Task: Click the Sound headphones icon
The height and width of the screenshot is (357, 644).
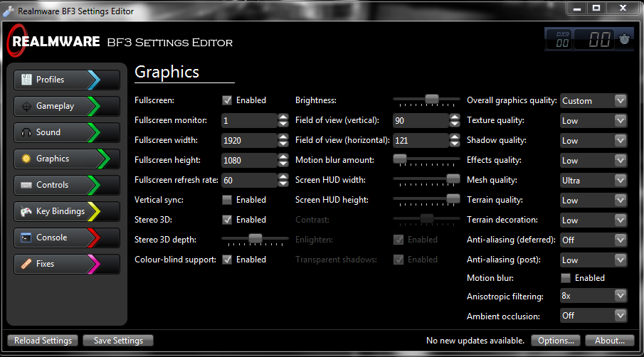Action: click(x=26, y=132)
